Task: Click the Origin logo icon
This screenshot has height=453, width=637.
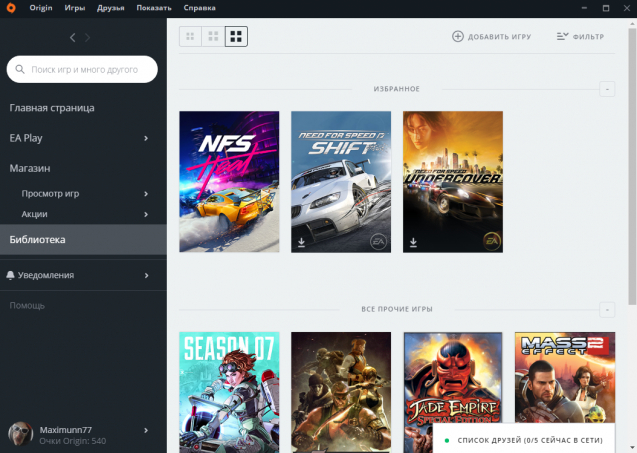Action: pos(11,8)
